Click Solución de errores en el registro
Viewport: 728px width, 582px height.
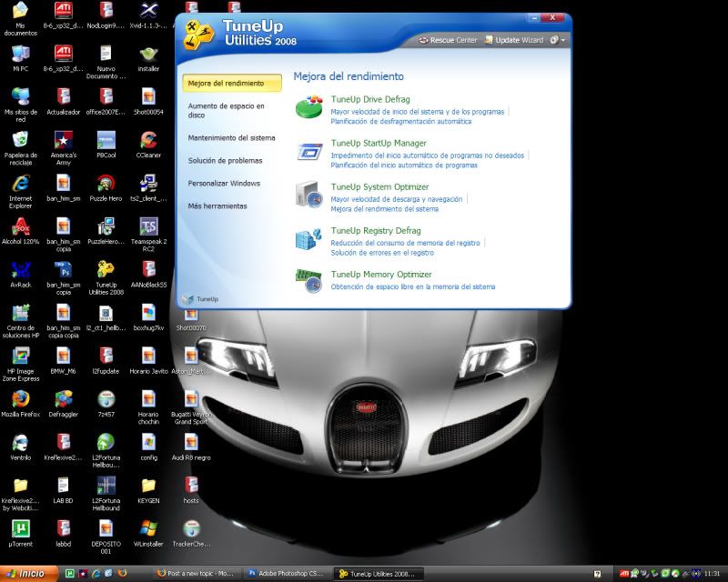click(x=382, y=253)
